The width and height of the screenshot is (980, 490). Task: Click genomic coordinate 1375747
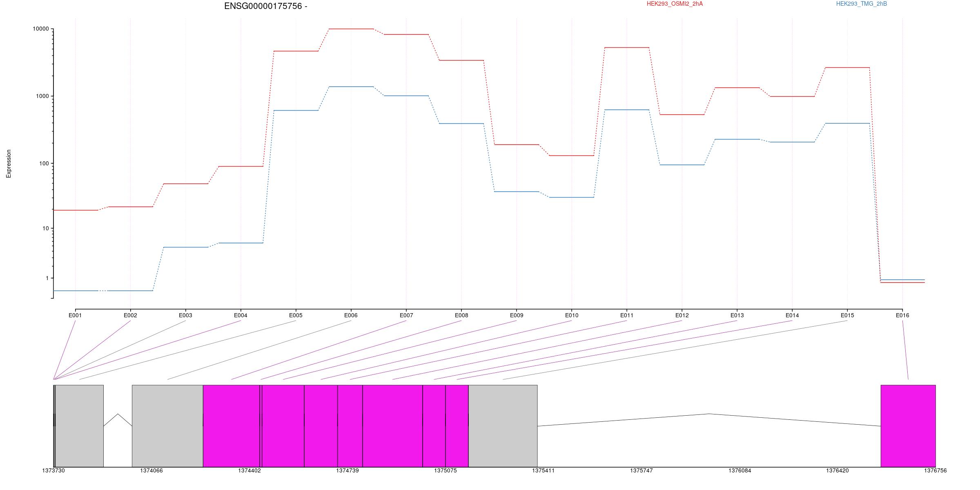(x=641, y=471)
